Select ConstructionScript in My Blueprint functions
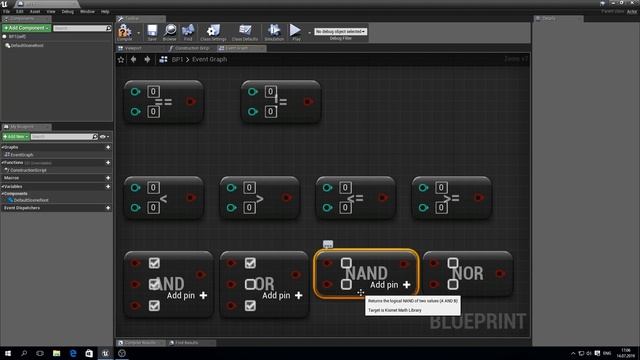The width and height of the screenshot is (640, 360). coord(28,170)
